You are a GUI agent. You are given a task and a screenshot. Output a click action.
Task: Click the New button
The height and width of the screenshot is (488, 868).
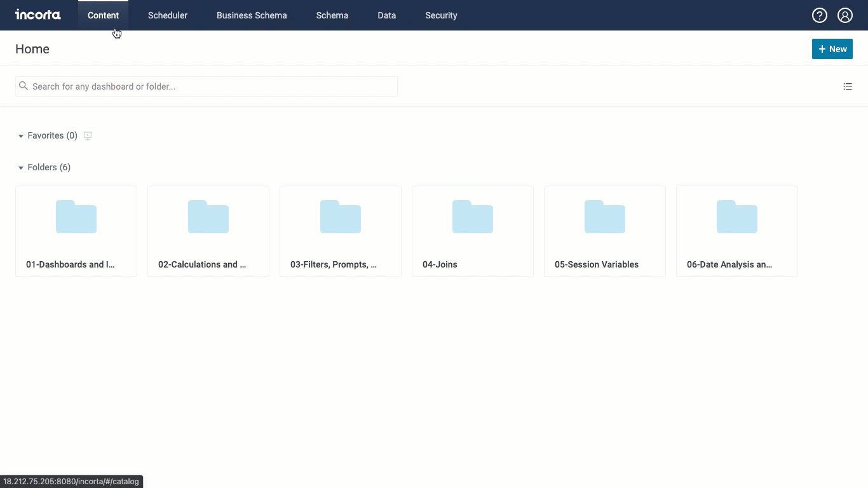832,49
